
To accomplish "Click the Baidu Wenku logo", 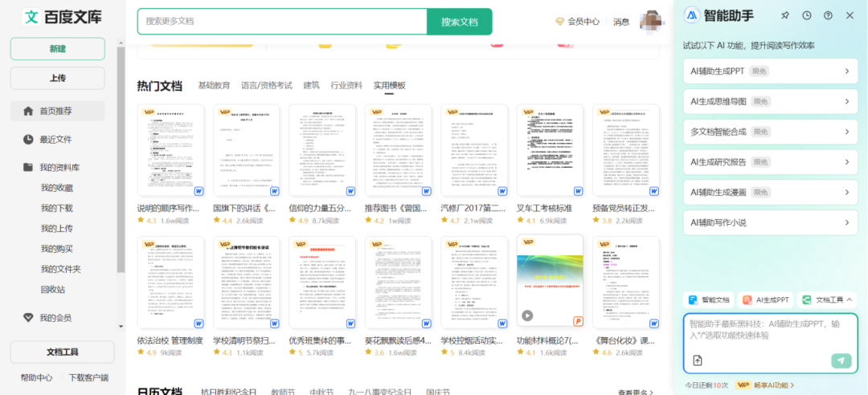I will 63,17.
